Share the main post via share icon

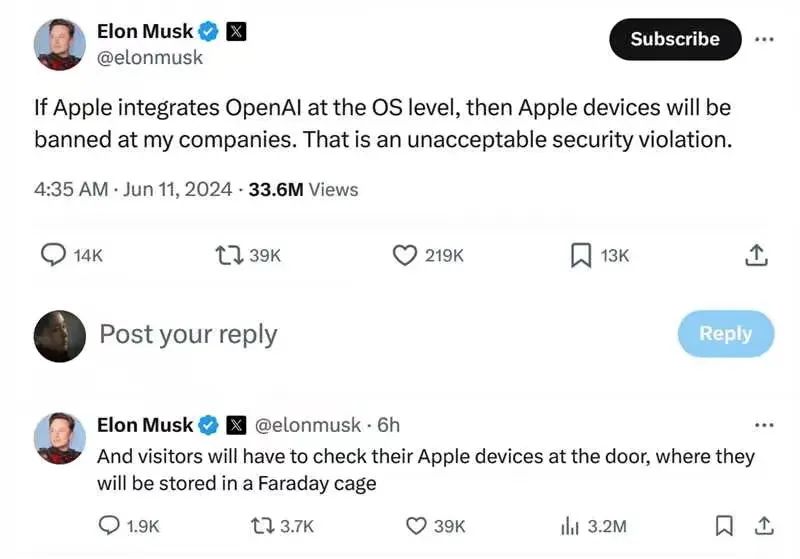[x=756, y=255]
